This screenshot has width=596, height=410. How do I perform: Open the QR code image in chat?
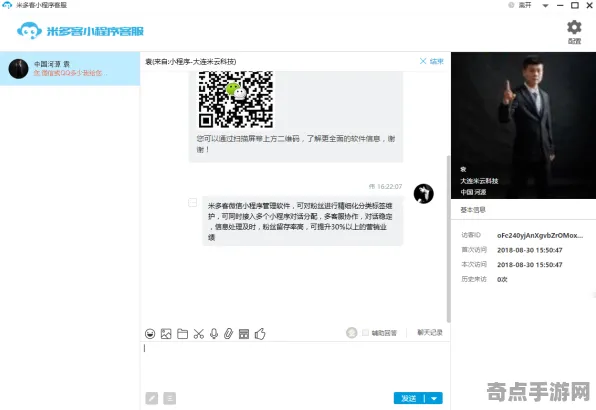coord(236,100)
